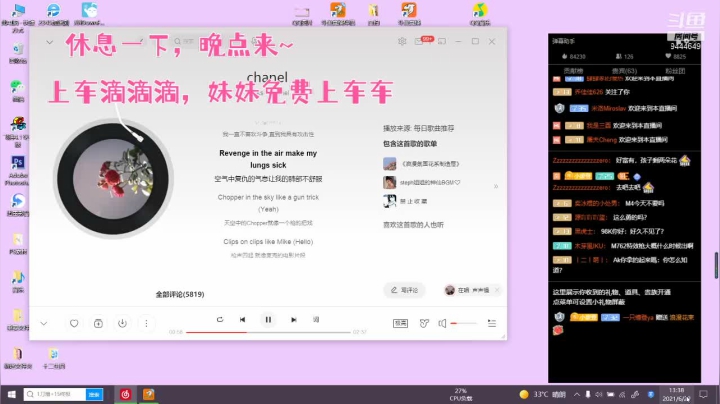Image resolution: width=720 pixels, height=404 pixels.
Task: Select the first tab in the danmu panel
Action: tap(573, 71)
